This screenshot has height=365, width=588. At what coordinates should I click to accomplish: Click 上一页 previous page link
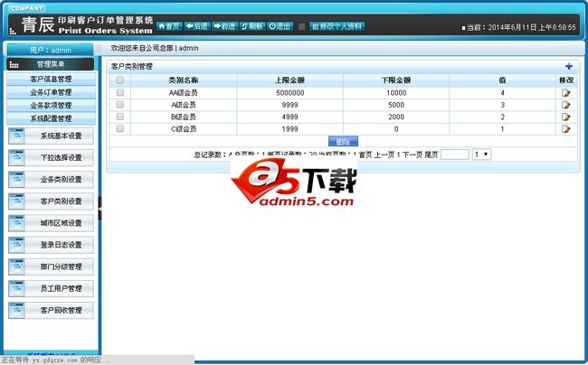click(x=384, y=154)
